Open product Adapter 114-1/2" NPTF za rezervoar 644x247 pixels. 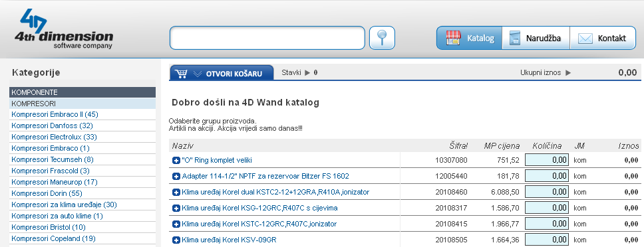265,176
